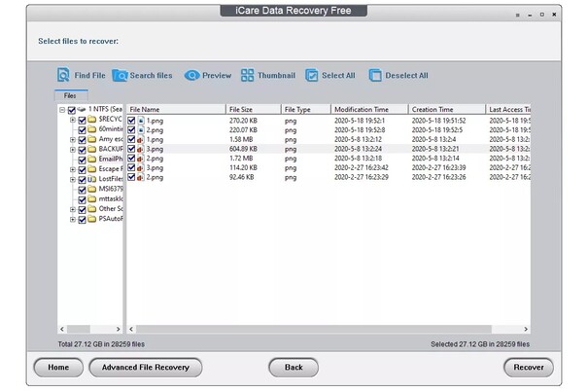The image size is (588, 392).
Task: Go to the Home screen
Action: coord(57,367)
